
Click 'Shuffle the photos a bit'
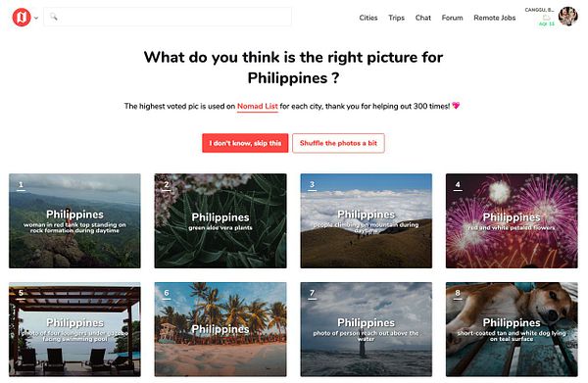tap(338, 143)
